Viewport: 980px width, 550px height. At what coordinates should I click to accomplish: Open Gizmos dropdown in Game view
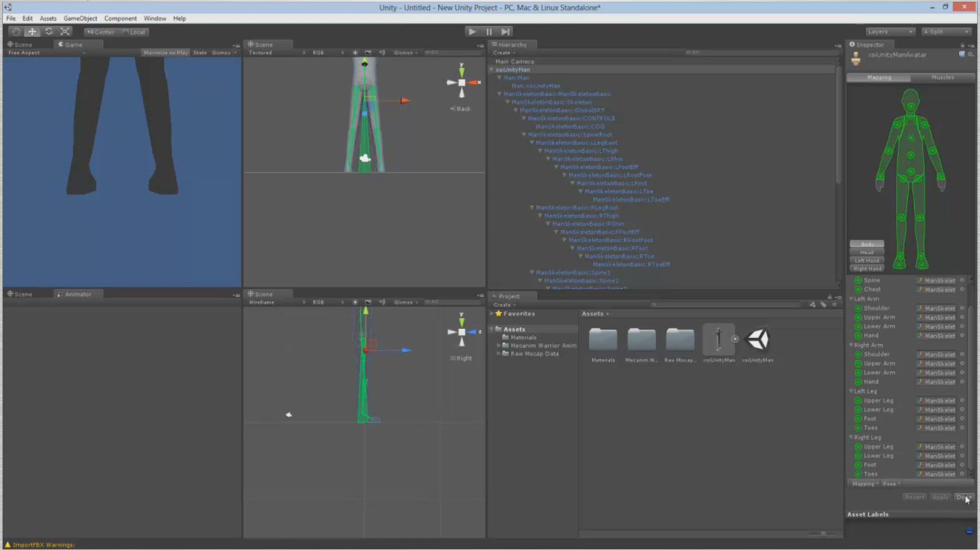pos(224,53)
